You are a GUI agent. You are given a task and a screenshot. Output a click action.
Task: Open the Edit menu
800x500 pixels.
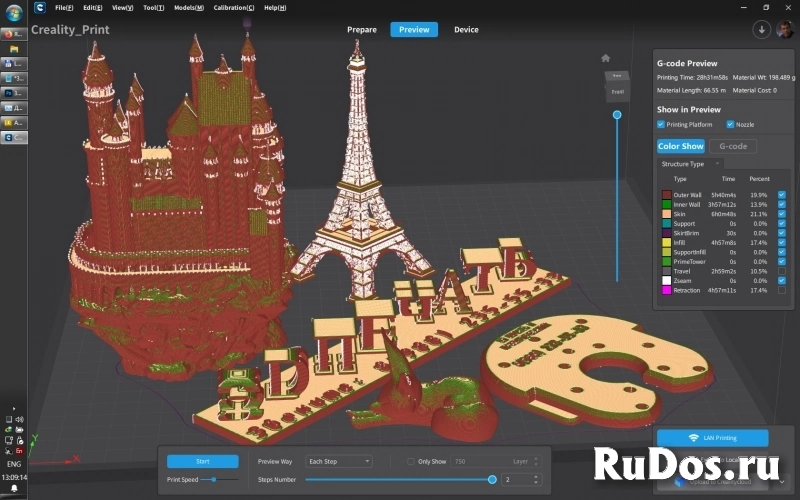point(93,8)
